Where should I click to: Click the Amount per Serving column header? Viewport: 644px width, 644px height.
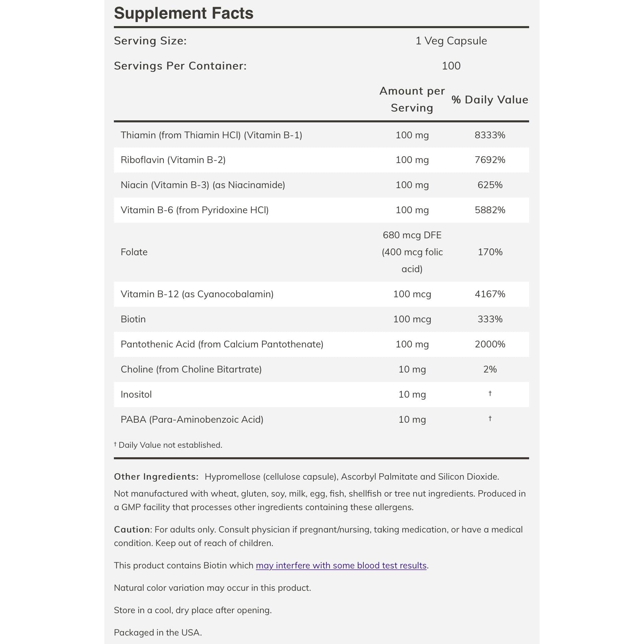pos(412,99)
